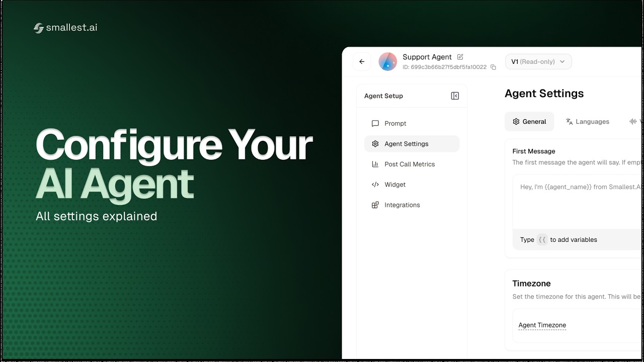Open the Prompt section
Image resolution: width=644 pixels, height=362 pixels.
click(412, 123)
